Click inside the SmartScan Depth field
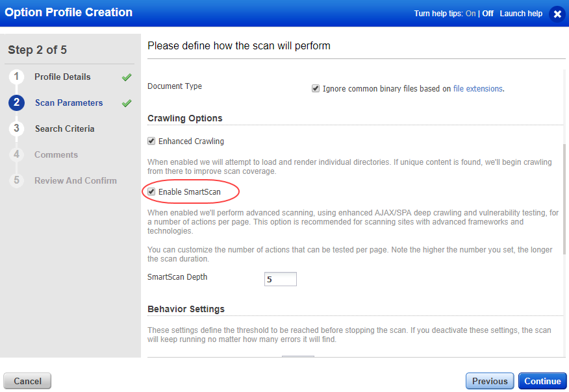 [x=280, y=278]
